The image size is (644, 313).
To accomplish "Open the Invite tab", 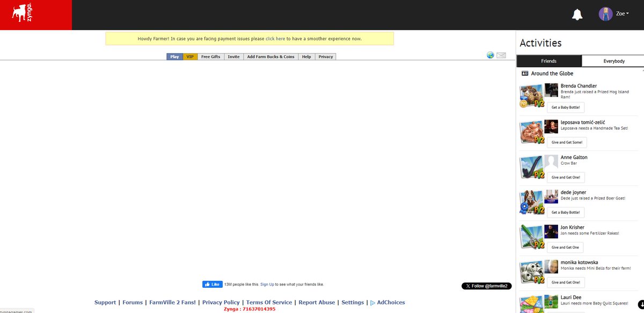I will coord(233,56).
